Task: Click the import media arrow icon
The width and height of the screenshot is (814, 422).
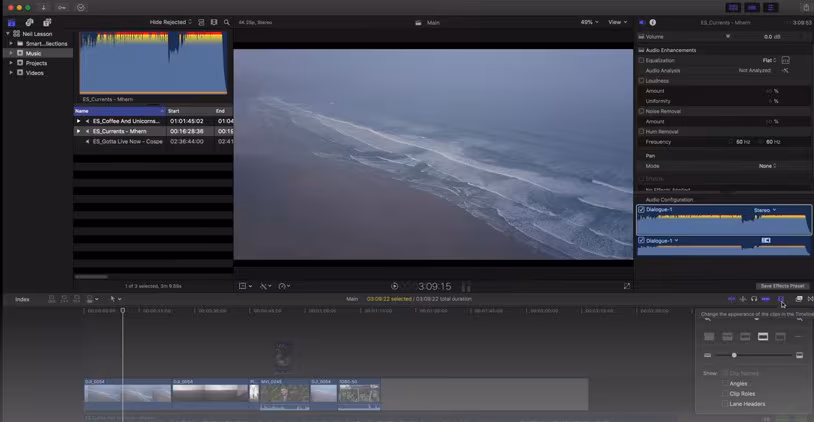Action: (44, 7)
